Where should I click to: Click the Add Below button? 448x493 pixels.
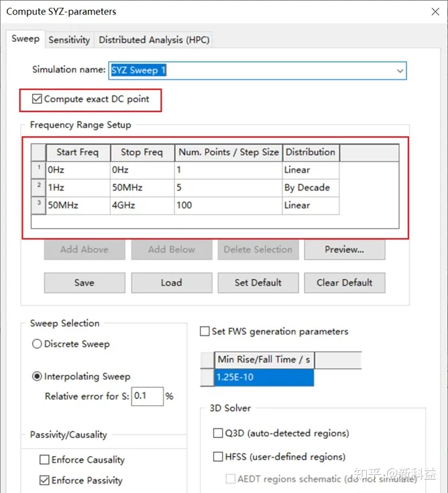click(x=172, y=250)
